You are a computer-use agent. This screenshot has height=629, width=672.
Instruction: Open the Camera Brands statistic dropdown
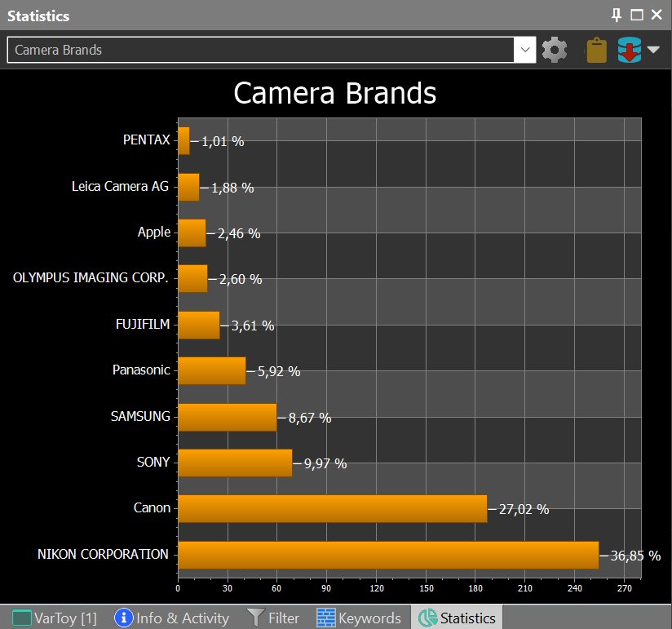(525, 49)
